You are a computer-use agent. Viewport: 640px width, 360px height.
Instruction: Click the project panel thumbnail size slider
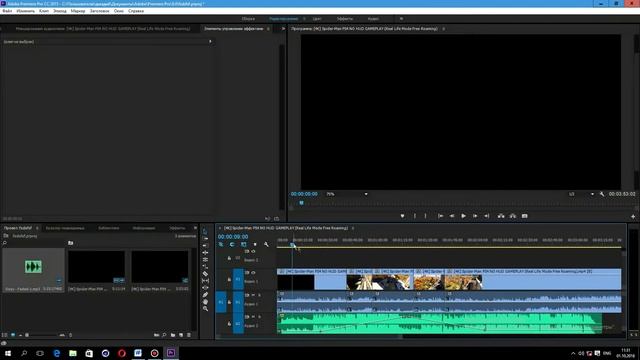point(42,335)
